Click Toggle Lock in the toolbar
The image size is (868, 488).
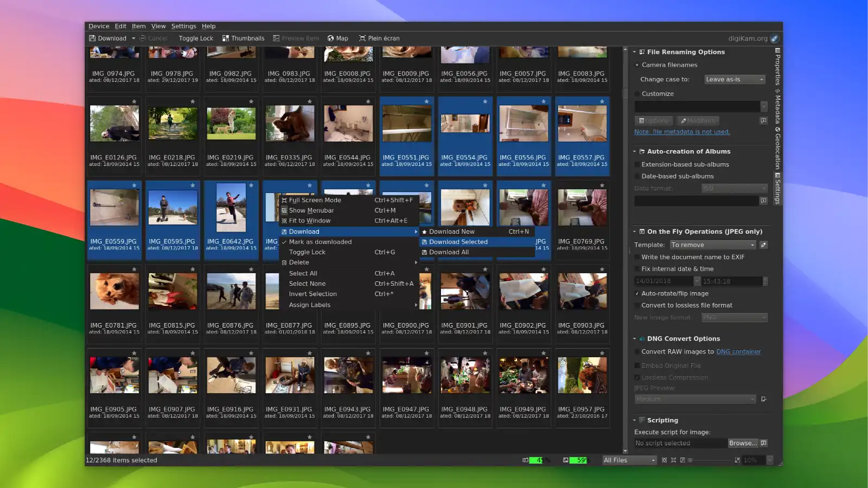tap(195, 38)
